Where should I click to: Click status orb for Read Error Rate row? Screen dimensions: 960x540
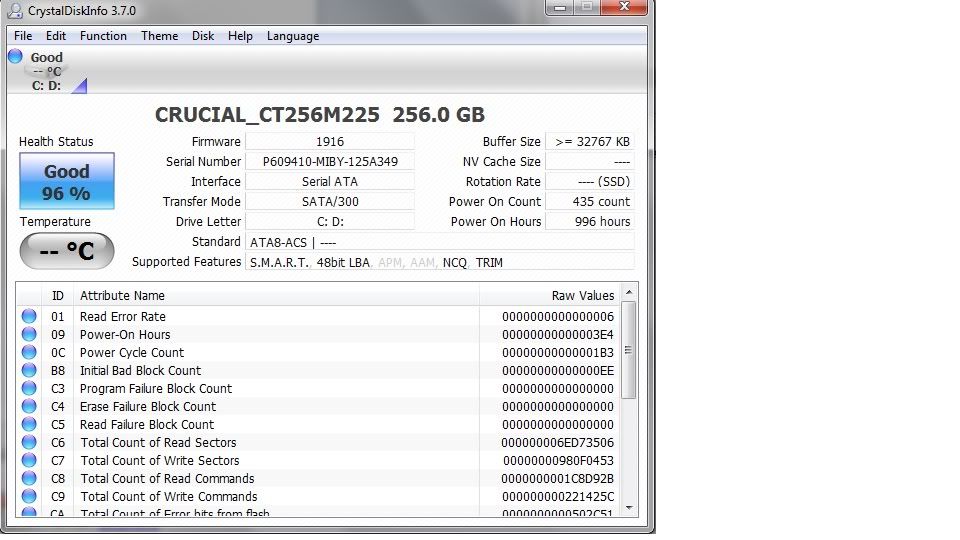click(x=29, y=317)
